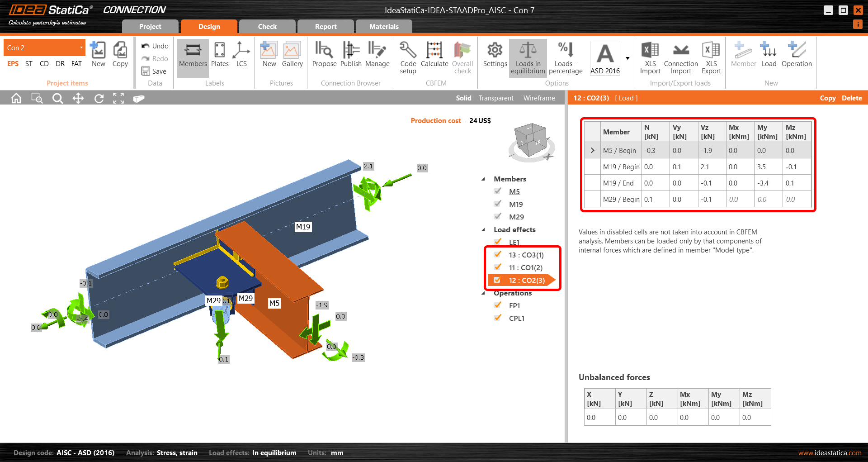Open the www.ideastatica.com link
This screenshot has height=462, width=868.
(x=830, y=452)
